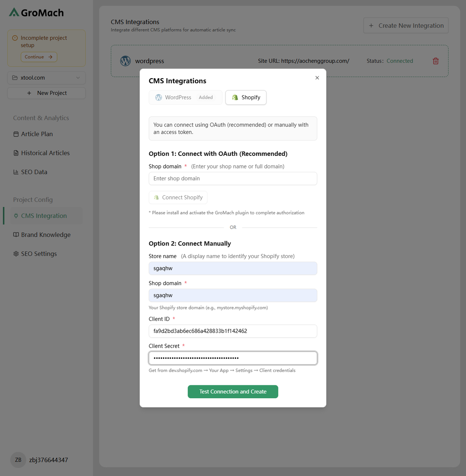466x476 pixels.
Task: Delete the wordpress integration via trash icon
Action: click(436, 61)
